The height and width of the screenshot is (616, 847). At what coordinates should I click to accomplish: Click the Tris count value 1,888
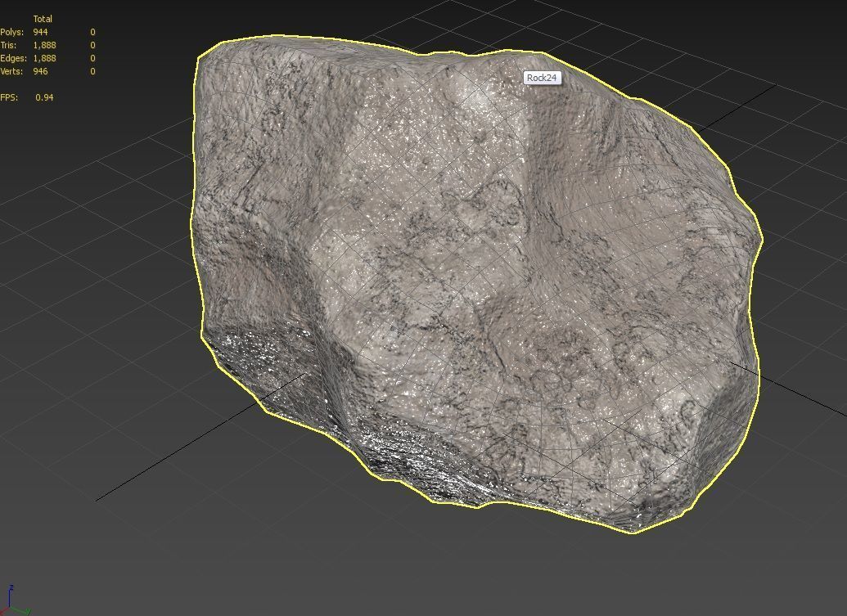44,45
